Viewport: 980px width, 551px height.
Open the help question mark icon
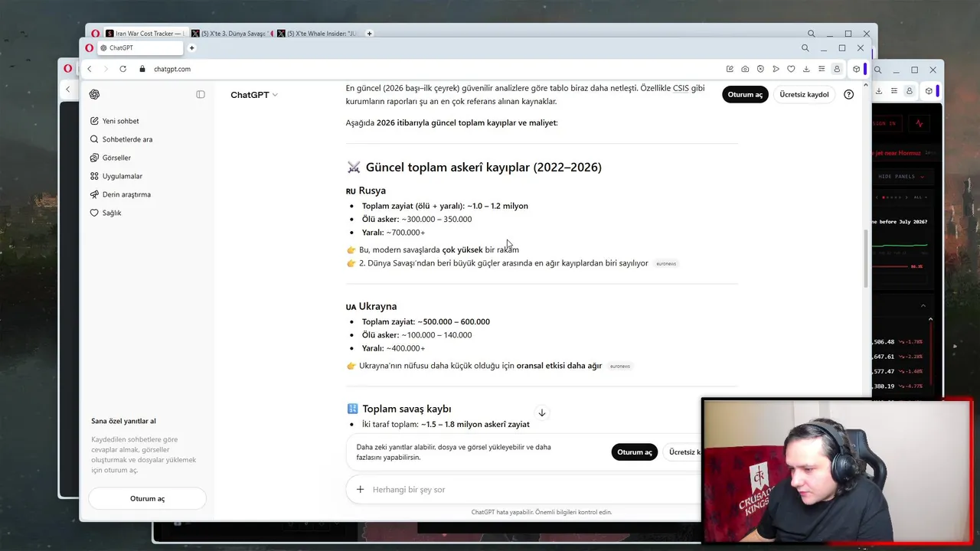(x=848, y=94)
